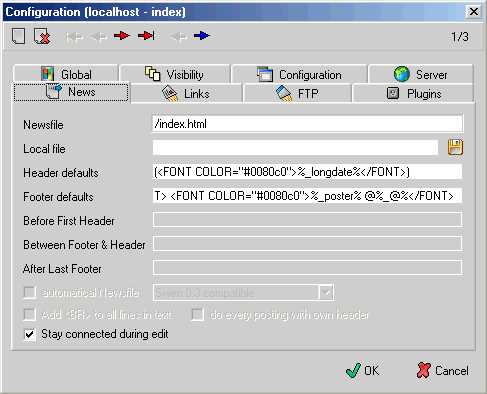The image size is (487, 394).
Task: Click the blue forward arrow
Action: (202, 35)
